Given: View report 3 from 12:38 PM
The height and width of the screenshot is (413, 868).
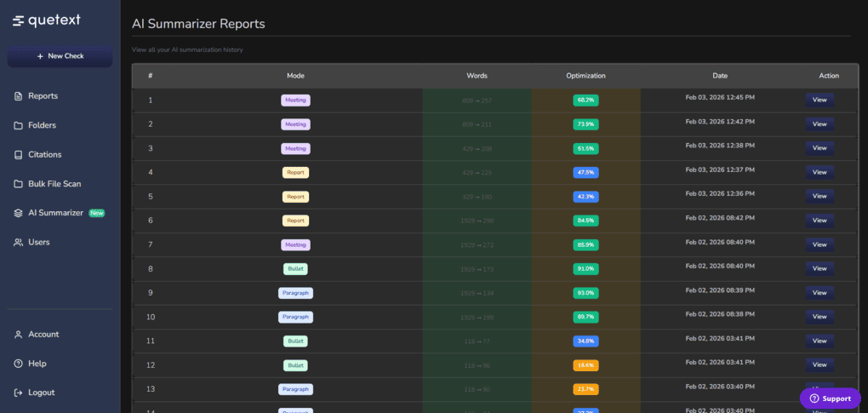Looking at the screenshot, I should (x=819, y=148).
